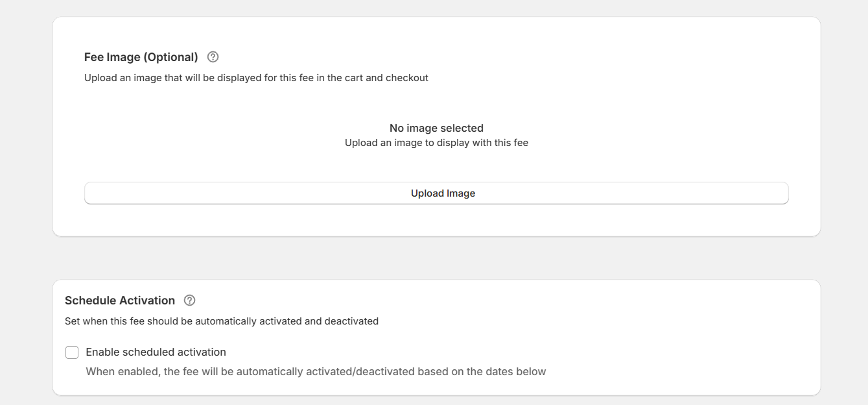Click the image upload description text
Viewport: 868px width, 405px height.
pos(256,77)
